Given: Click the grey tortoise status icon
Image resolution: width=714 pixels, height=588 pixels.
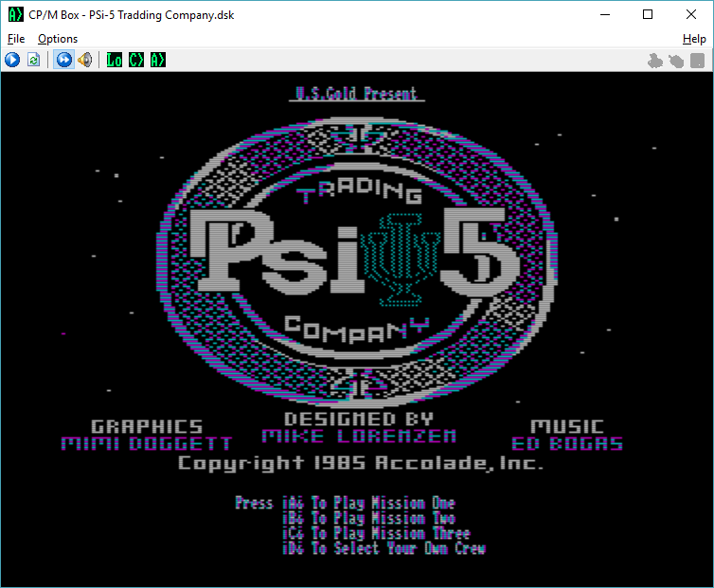Looking at the screenshot, I should pos(676,61).
